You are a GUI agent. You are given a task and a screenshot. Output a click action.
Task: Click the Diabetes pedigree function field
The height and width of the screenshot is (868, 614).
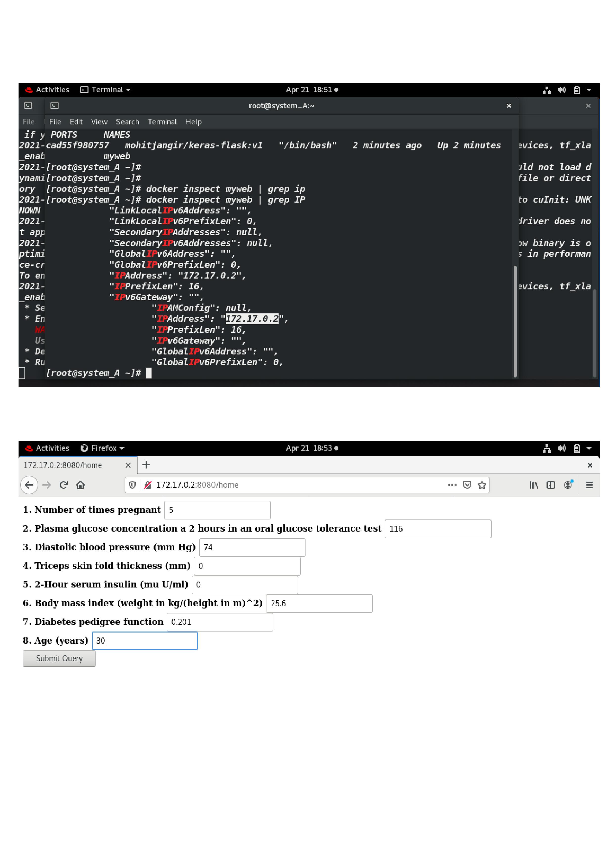click(220, 622)
